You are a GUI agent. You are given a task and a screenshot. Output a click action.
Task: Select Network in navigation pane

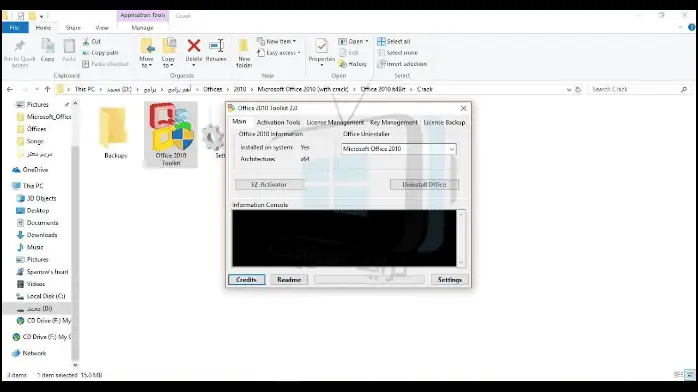[x=34, y=353]
